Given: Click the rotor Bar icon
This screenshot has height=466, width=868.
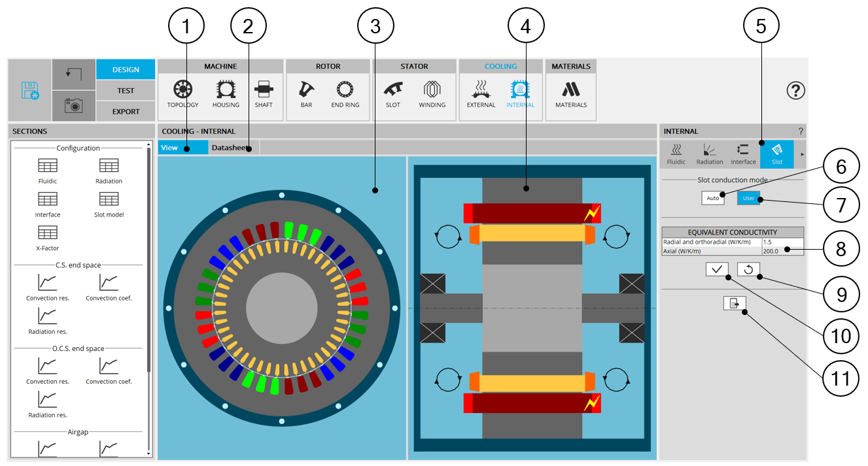Looking at the screenshot, I should (306, 90).
